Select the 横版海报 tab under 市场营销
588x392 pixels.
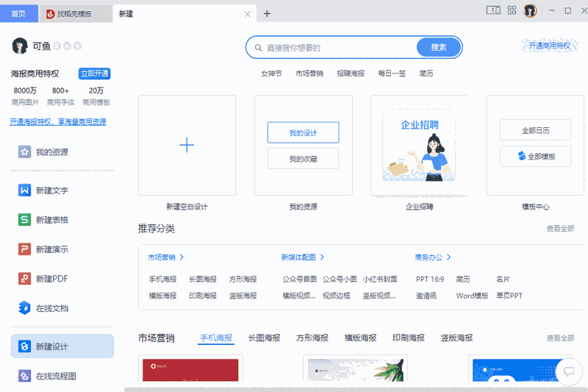click(360, 338)
